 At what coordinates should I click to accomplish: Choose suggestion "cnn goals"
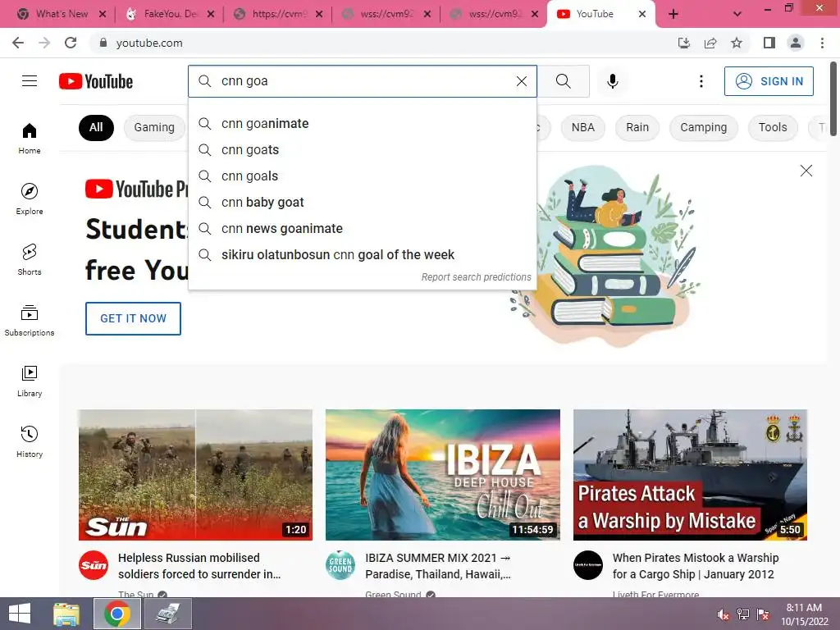[x=363, y=176]
